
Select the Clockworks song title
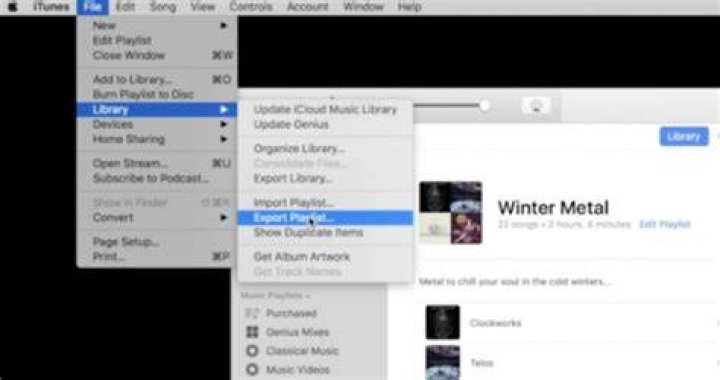[495, 323]
